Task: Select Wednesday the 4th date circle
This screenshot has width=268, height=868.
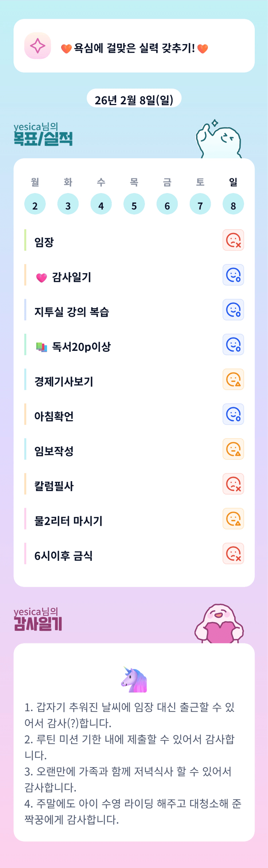Action: click(x=101, y=204)
